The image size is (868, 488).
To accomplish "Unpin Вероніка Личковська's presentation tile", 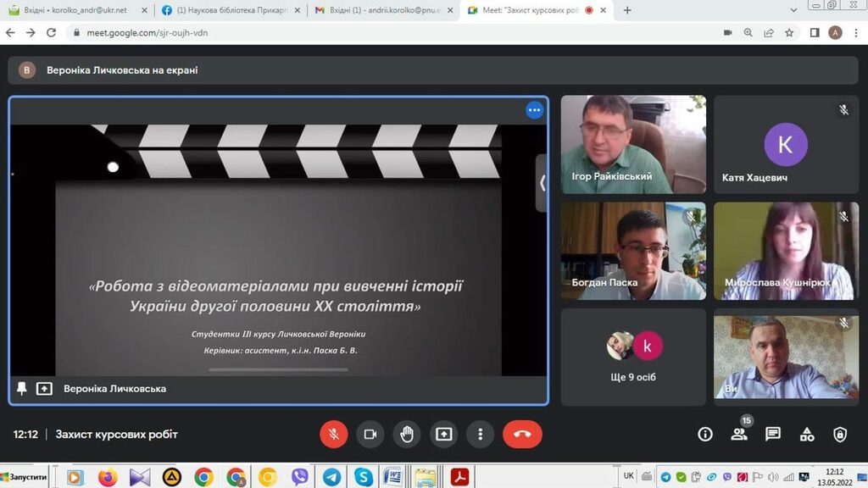I will point(22,388).
